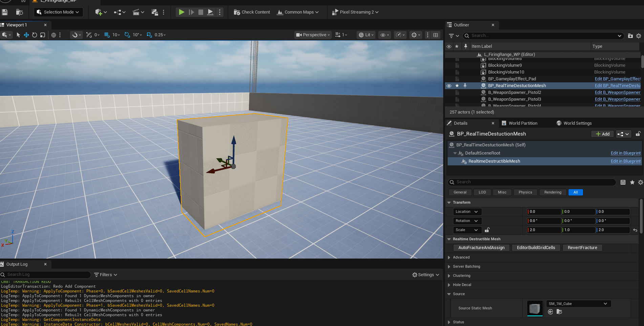
Task: Open Outliner settings gear icon
Action: click(639, 36)
